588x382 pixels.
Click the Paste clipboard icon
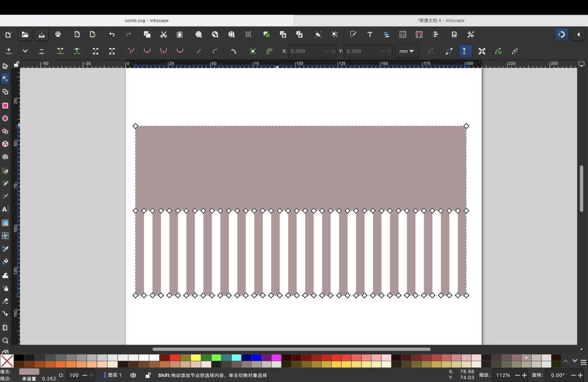[x=179, y=34]
